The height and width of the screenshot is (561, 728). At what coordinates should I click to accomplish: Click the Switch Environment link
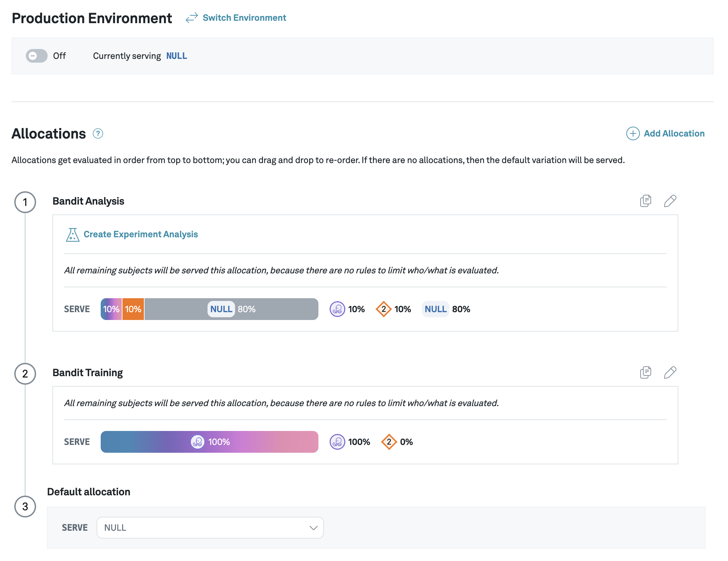244,18
